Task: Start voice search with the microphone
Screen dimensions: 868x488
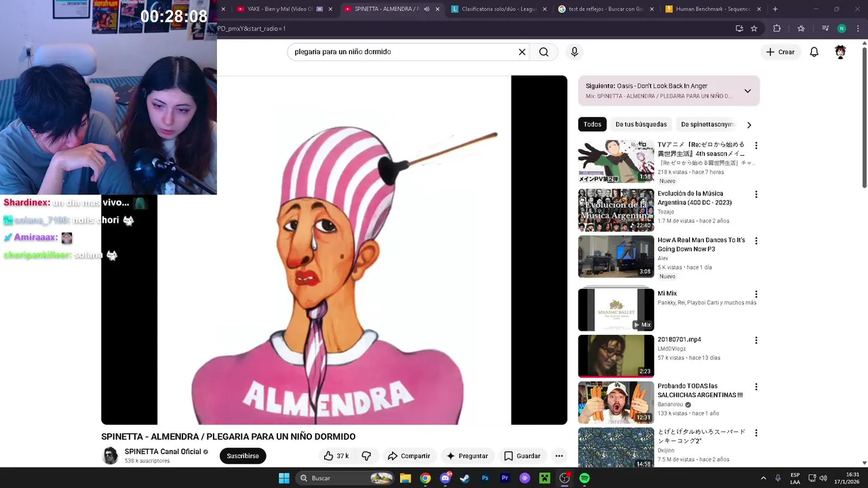Action: [x=574, y=52]
